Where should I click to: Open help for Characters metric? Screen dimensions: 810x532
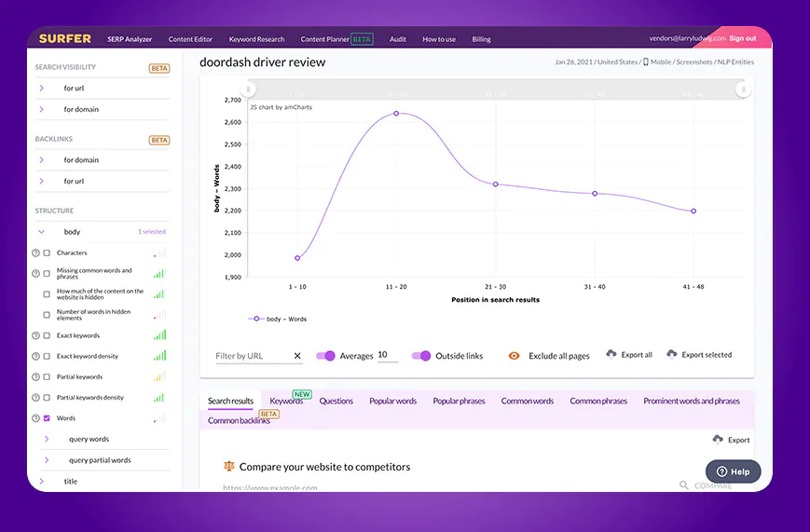35,253
